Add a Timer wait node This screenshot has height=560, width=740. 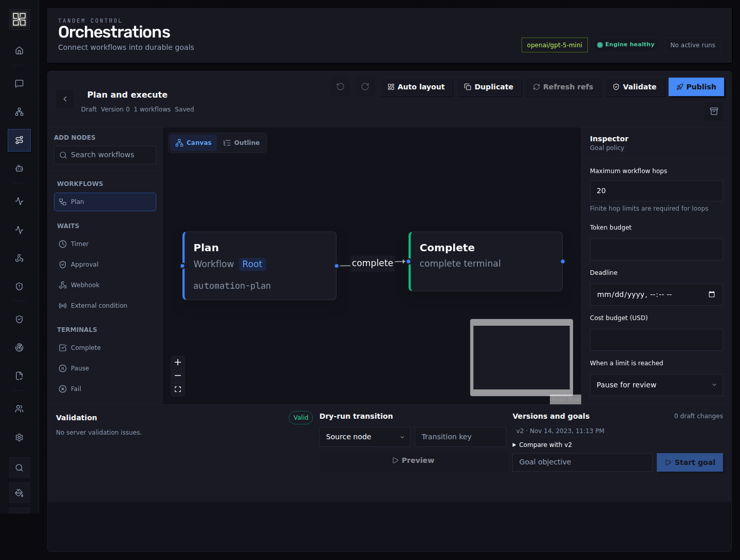(105, 244)
